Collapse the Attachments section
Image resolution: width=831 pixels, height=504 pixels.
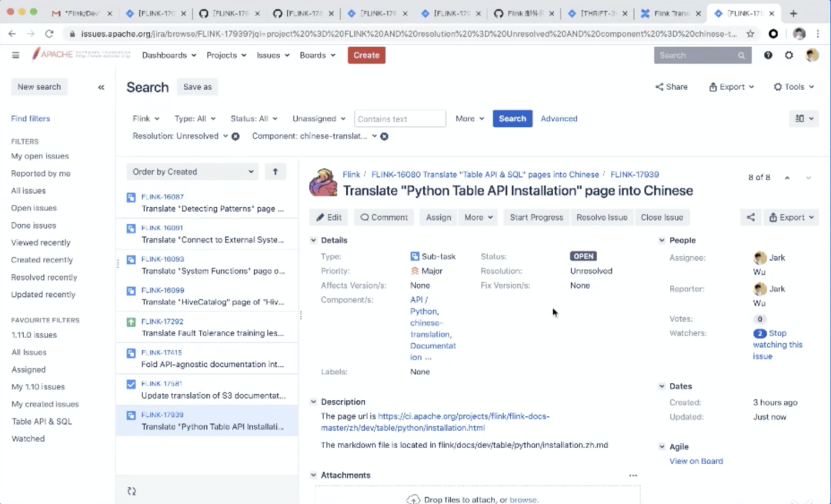(x=313, y=476)
